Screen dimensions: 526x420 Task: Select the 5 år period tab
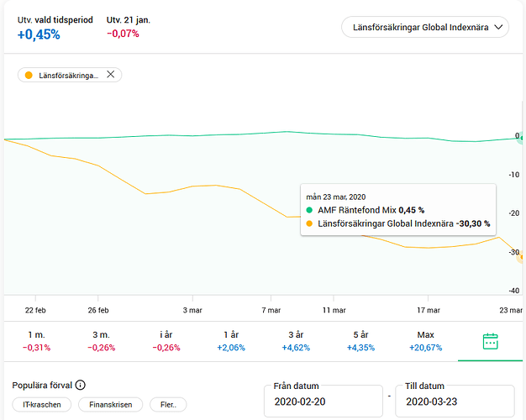pos(360,341)
